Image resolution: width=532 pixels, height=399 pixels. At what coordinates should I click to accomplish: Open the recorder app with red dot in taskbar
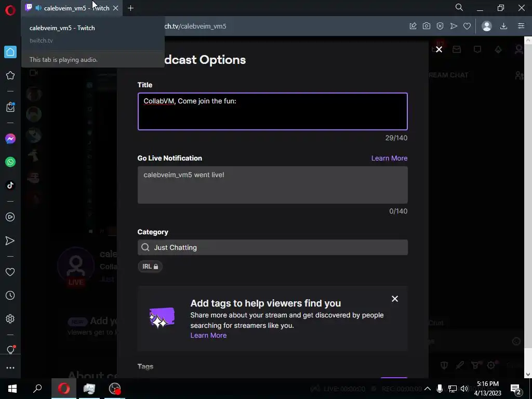(x=115, y=389)
